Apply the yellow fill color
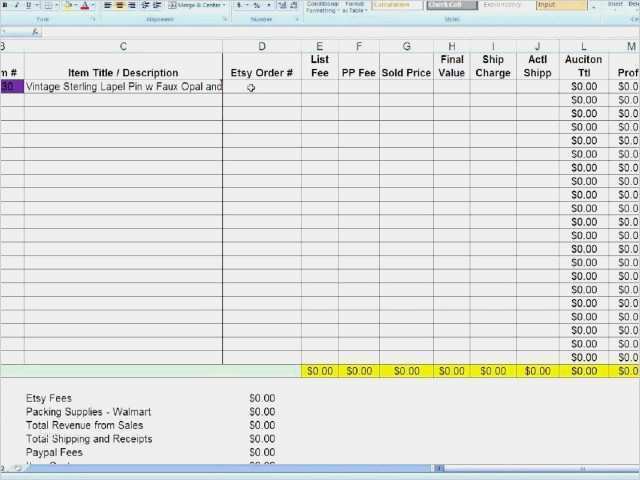Screen dimensions: 640x480 [68, 6]
